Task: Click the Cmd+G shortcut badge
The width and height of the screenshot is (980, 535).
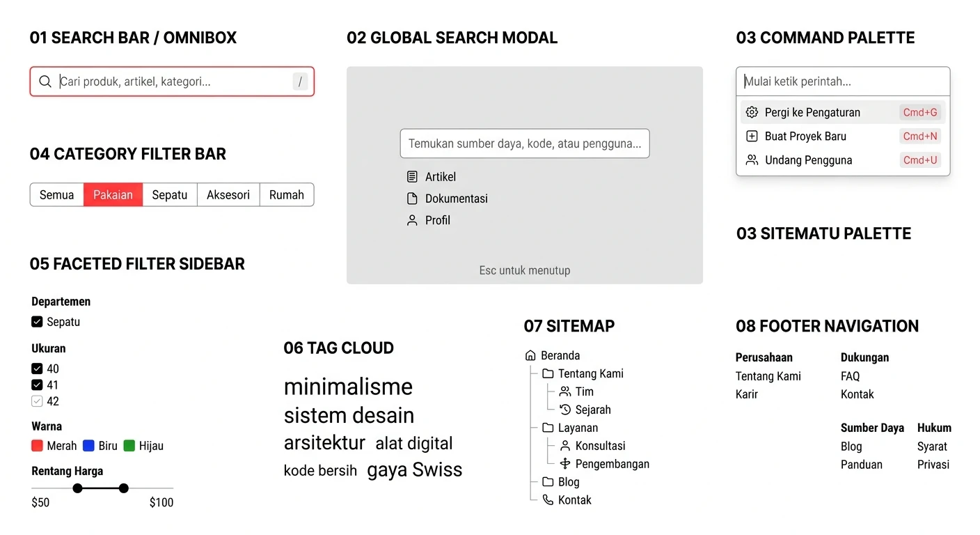Action: click(920, 112)
